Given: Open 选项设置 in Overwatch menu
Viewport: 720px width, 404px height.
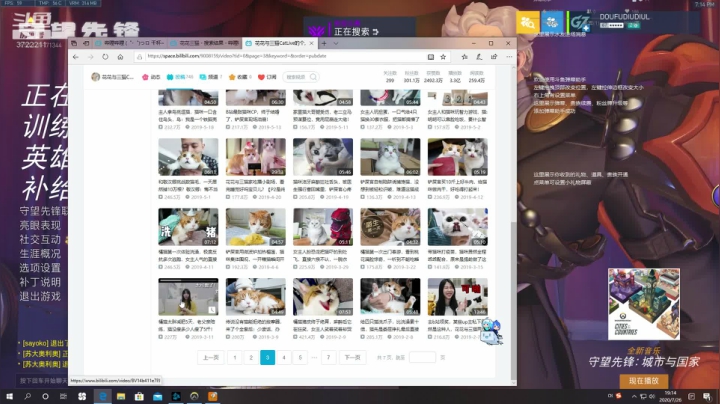Looking at the screenshot, I should click(x=40, y=268).
